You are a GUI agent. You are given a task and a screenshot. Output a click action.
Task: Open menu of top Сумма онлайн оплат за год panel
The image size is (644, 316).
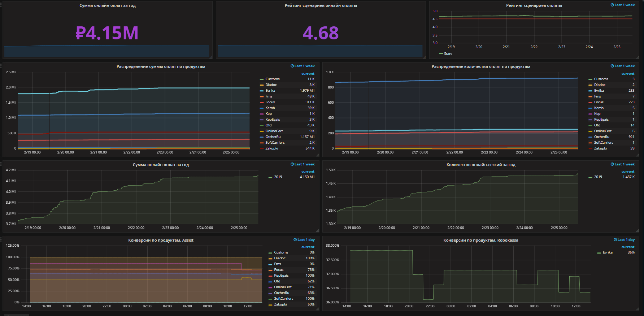coord(108,5)
